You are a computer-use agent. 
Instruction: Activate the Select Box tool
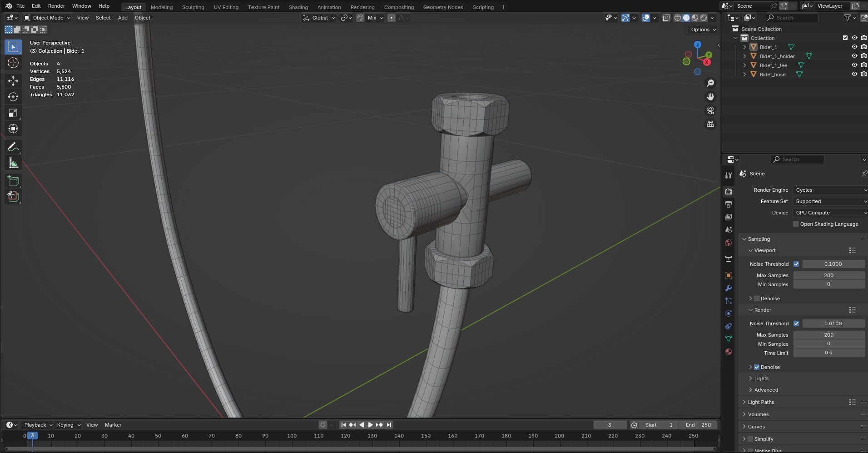tap(13, 47)
